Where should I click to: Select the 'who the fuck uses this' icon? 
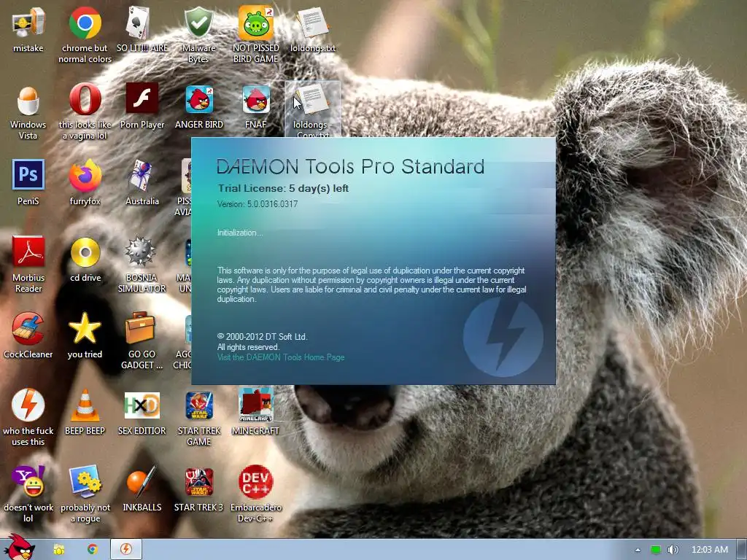pos(28,405)
